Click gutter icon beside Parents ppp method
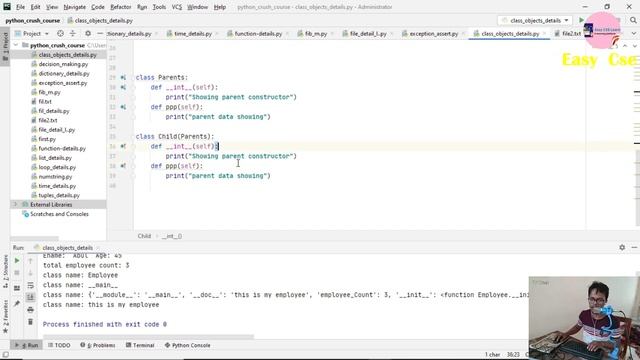640x360 pixels. point(123,107)
